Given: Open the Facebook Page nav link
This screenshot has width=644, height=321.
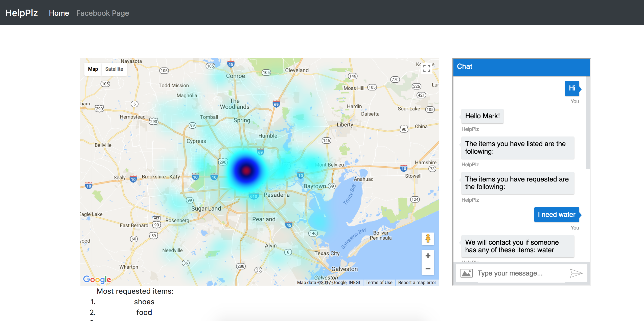Looking at the screenshot, I should 103,13.
